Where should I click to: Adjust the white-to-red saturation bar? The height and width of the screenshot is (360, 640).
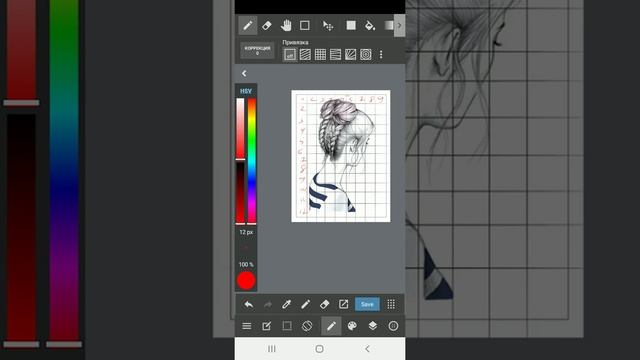[240, 129]
